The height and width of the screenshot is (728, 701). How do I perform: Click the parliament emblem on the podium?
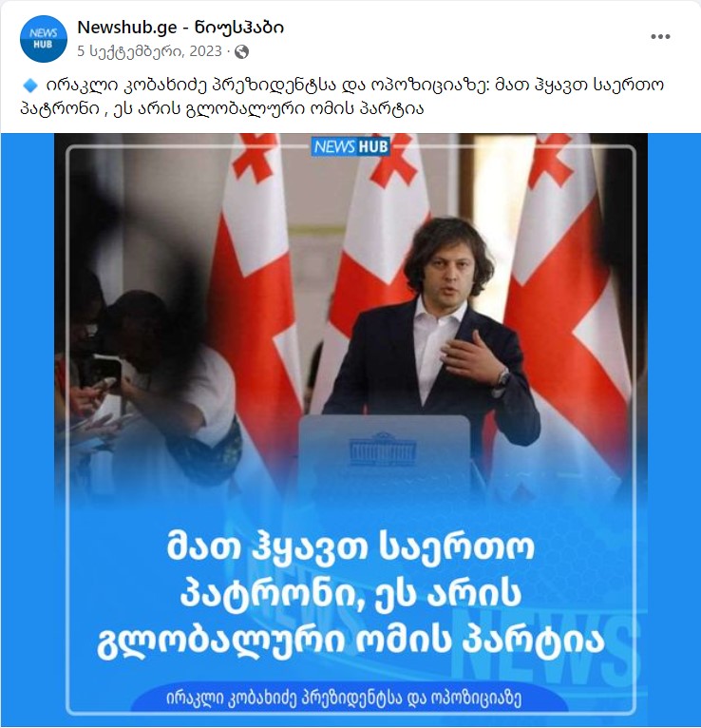pos(382,449)
